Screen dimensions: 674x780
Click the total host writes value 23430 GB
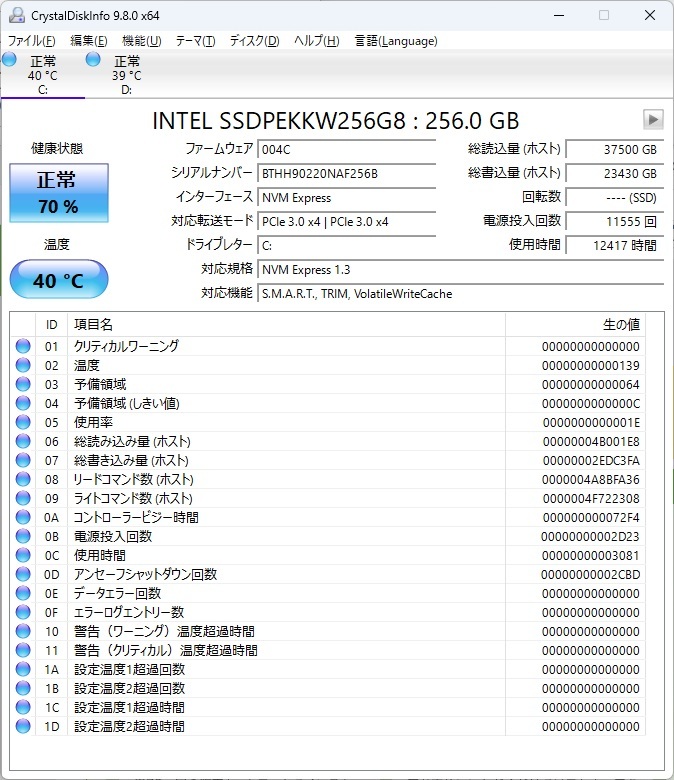[615, 174]
